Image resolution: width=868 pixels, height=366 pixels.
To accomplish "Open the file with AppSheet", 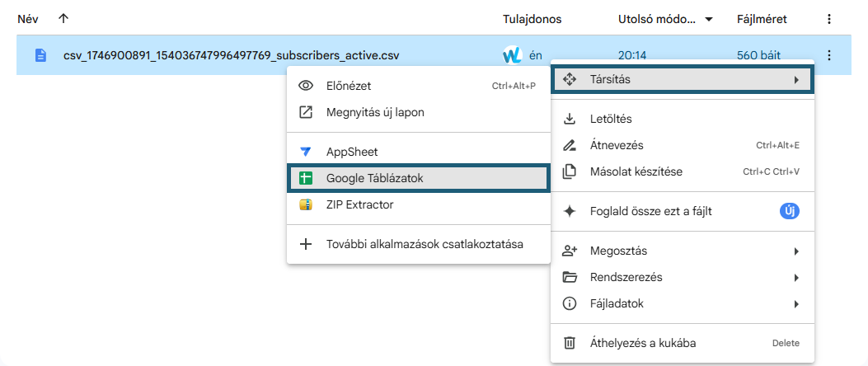I will [418, 152].
